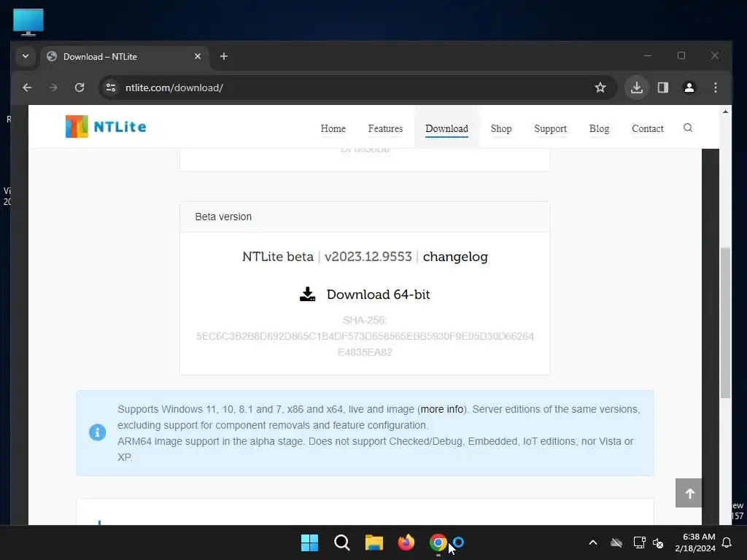This screenshot has height=560, width=747.
Task: Click the muted volume tray icon
Action: [658, 542]
